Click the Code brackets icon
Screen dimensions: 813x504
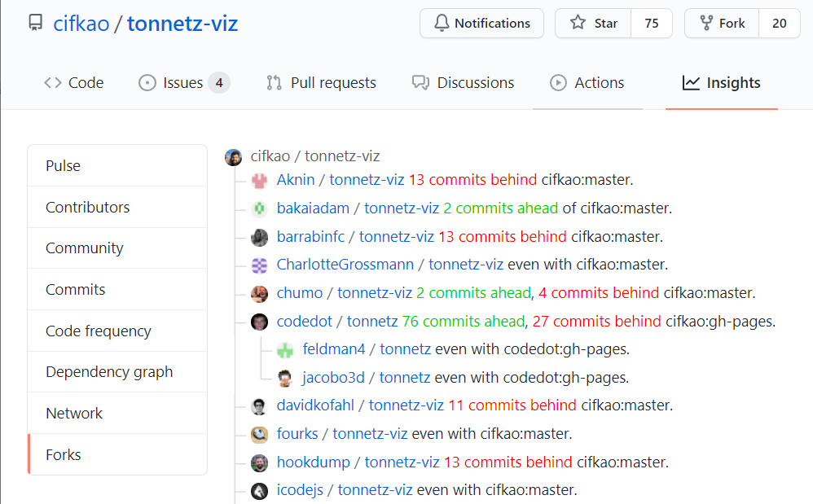click(53, 83)
